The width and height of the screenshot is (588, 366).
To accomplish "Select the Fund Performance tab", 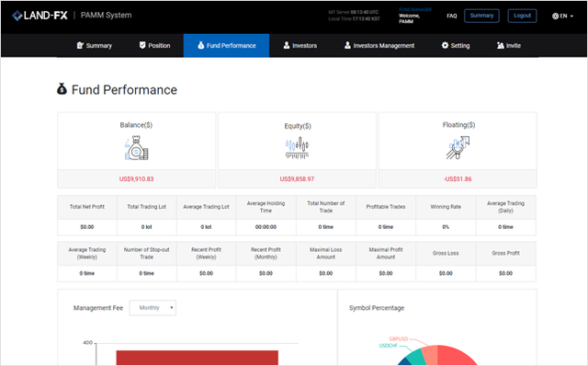I will [226, 45].
